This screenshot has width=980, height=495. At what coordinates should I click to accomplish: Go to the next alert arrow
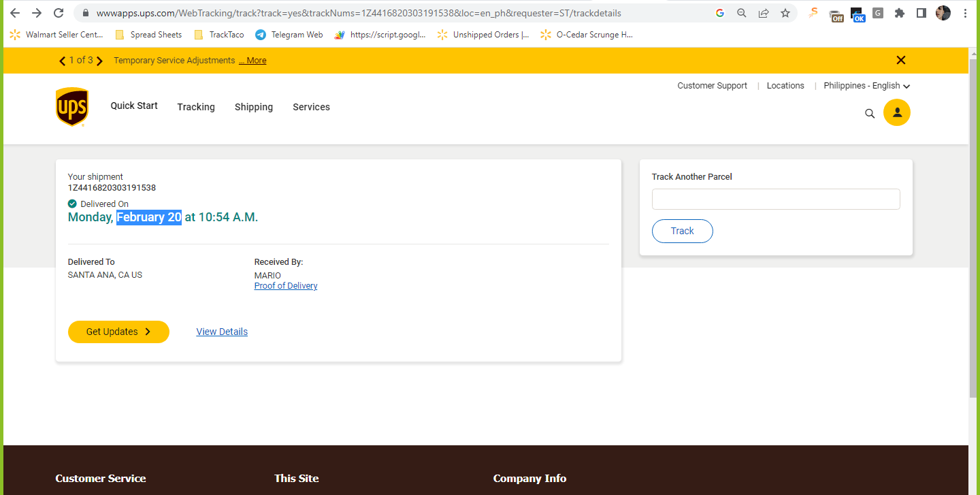click(99, 61)
